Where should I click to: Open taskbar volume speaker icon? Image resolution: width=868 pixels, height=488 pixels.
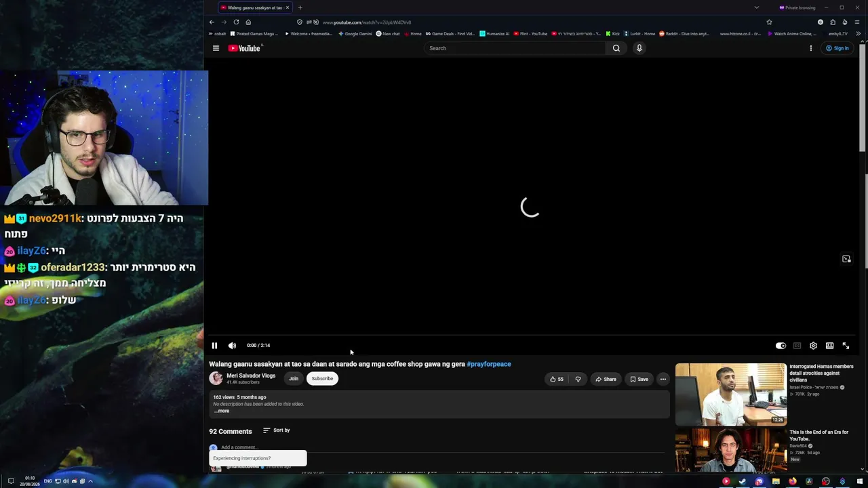tap(66, 481)
